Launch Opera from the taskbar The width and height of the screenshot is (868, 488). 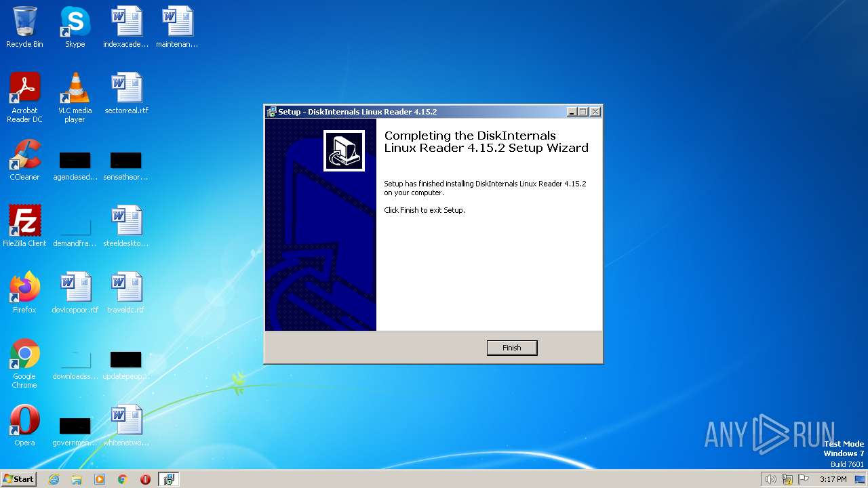[x=145, y=479]
